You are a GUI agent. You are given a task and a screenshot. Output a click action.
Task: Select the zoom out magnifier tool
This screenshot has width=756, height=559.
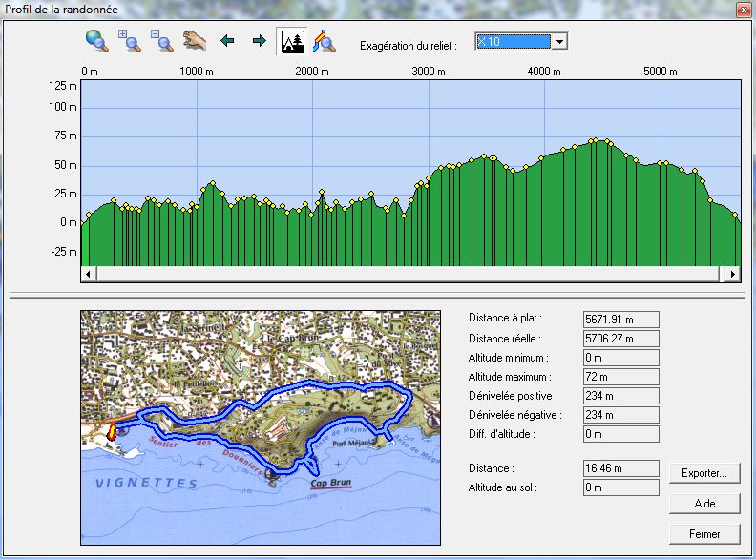(x=162, y=41)
